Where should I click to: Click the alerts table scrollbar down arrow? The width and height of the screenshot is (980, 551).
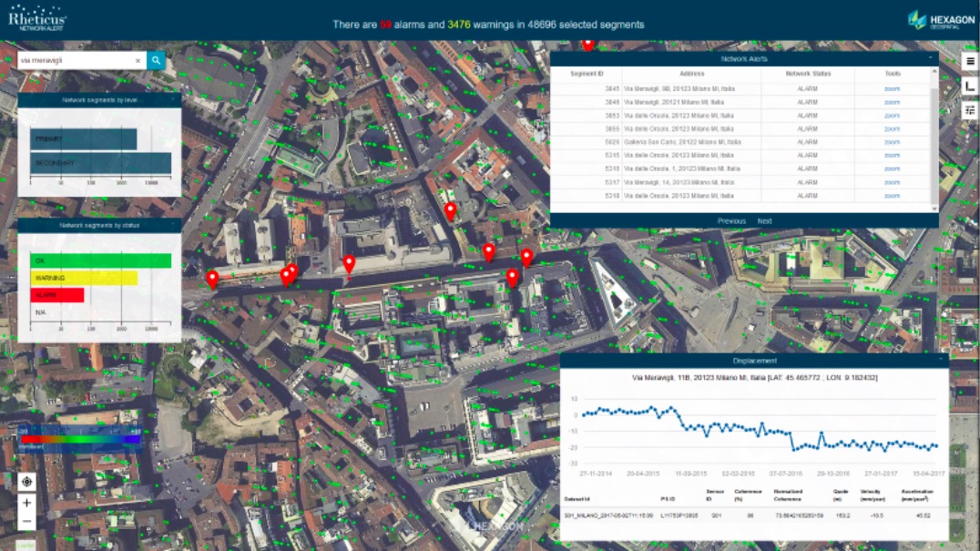click(934, 209)
